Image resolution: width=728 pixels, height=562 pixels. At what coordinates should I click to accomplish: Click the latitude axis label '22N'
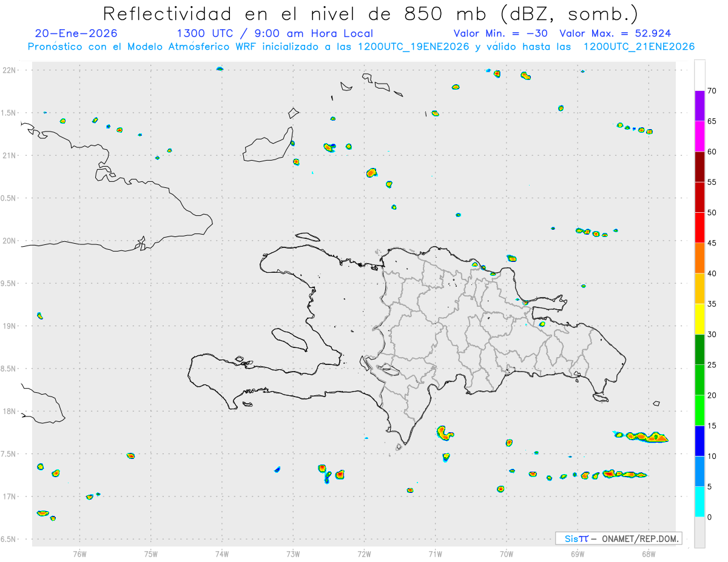[10, 70]
